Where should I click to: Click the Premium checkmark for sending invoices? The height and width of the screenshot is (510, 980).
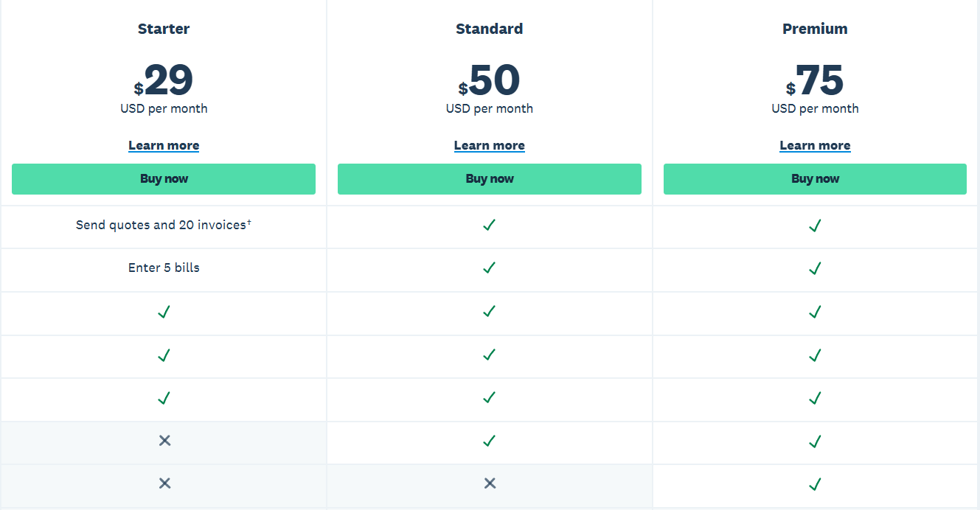pos(815,226)
